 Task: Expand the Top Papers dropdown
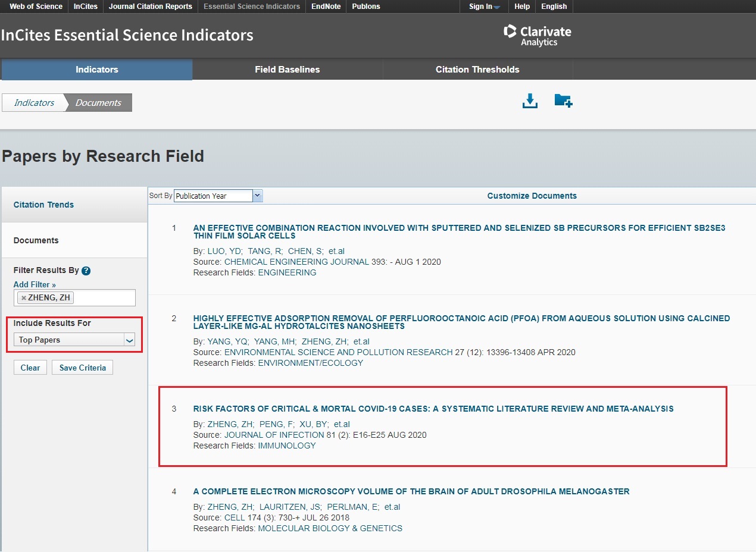pos(75,340)
